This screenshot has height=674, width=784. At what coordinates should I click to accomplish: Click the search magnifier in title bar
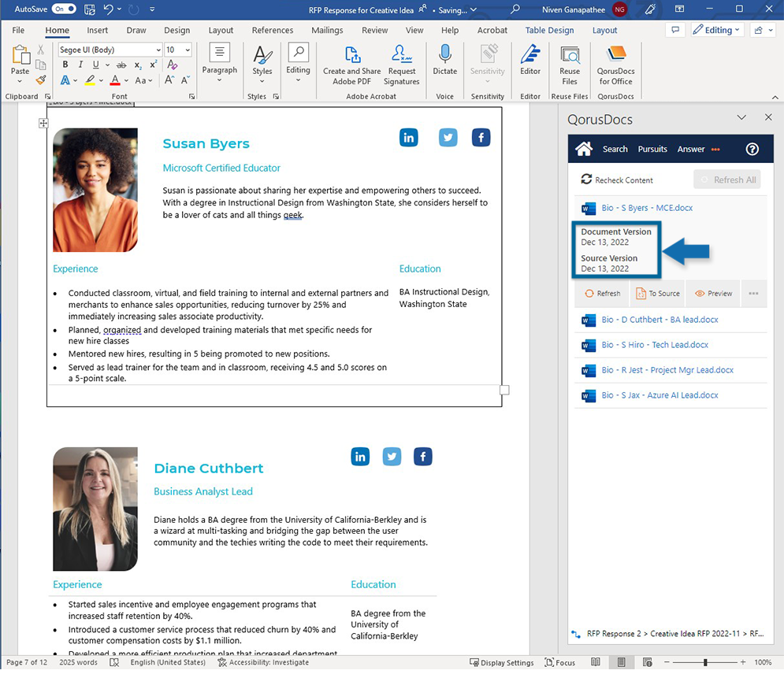pyautogui.click(x=515, y=9)
